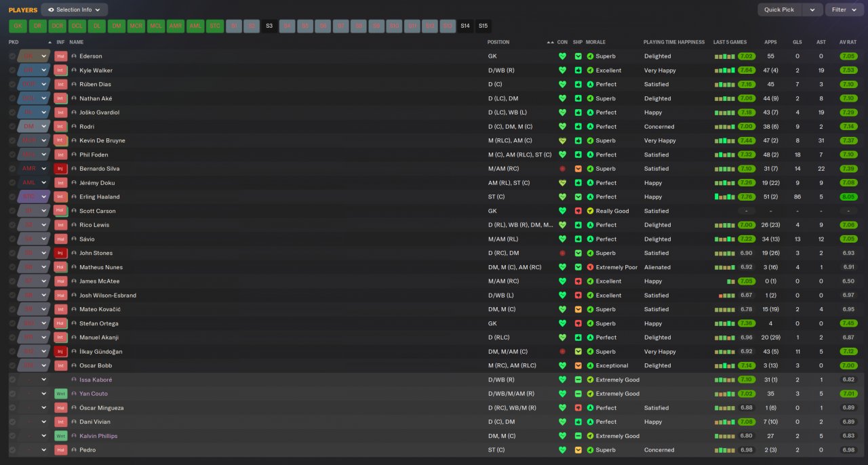
Task: Click the yellow Really Good morale icon for Scott Carson
Action: click(x=590, y=211)
